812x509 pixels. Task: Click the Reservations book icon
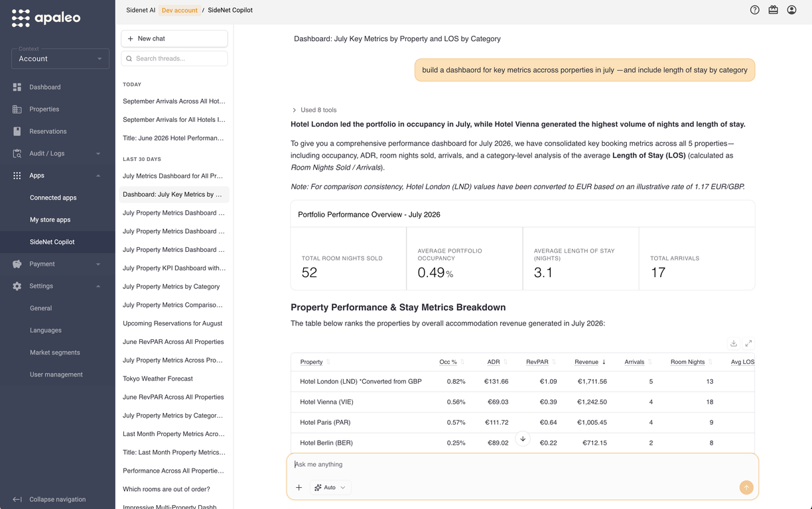17,131
